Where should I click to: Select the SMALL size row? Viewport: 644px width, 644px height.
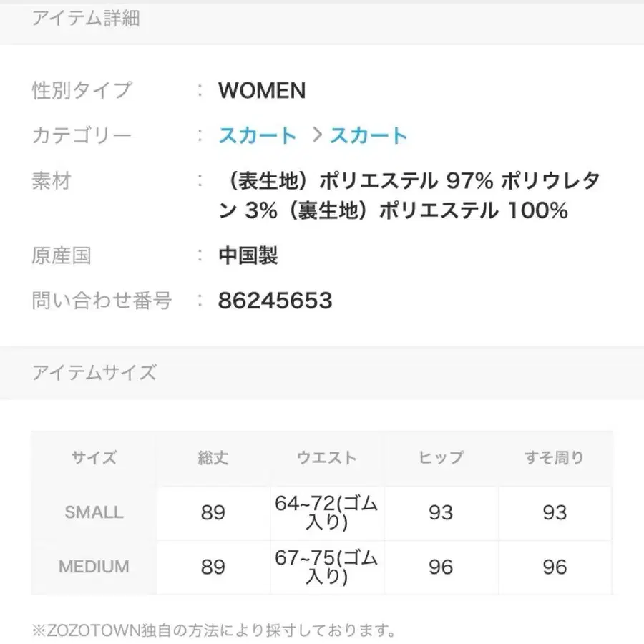(94, 513)
